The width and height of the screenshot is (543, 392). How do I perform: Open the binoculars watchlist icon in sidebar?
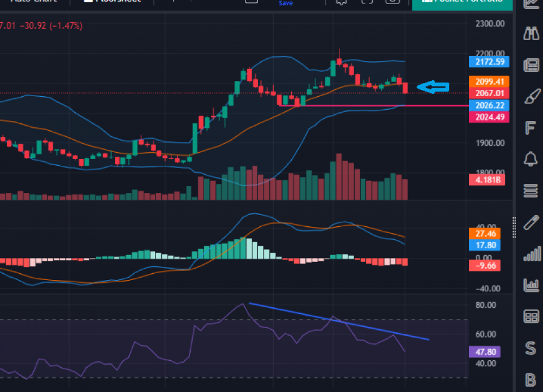pyautogui.click(x=531, y=34)
